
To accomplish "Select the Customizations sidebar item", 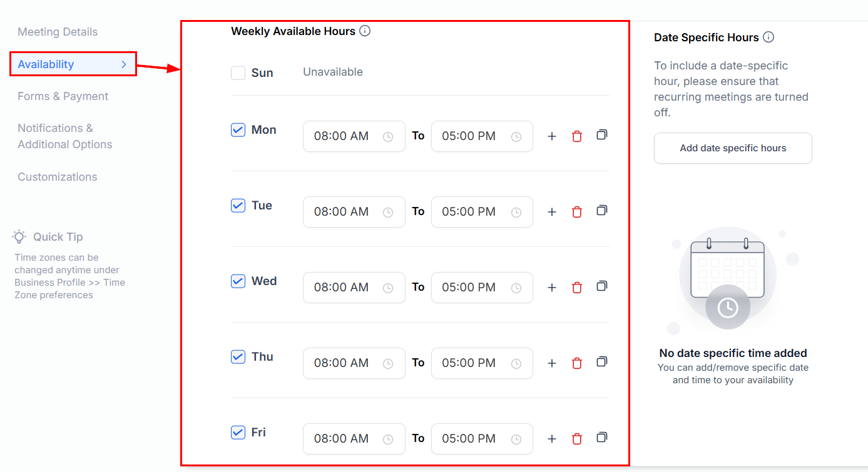I will pos(58,177).
